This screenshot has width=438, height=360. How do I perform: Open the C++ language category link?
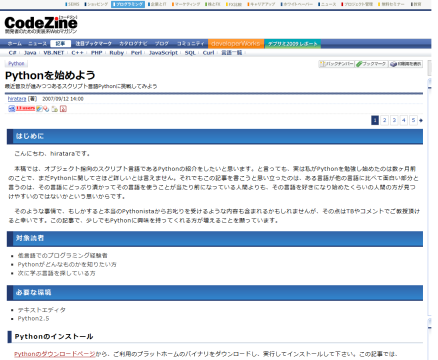coord(77,53)
